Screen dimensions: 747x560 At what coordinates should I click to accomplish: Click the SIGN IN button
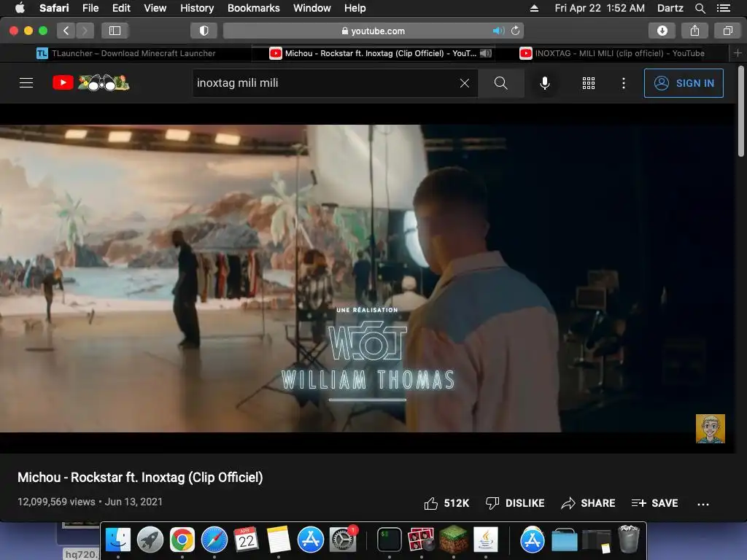684,83
